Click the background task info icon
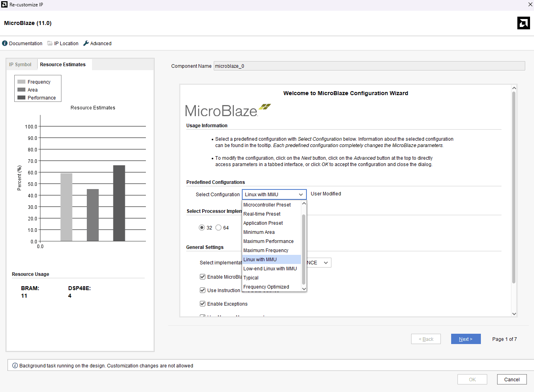The width and height of the screenshot is (534, 392). click(15, 365)
